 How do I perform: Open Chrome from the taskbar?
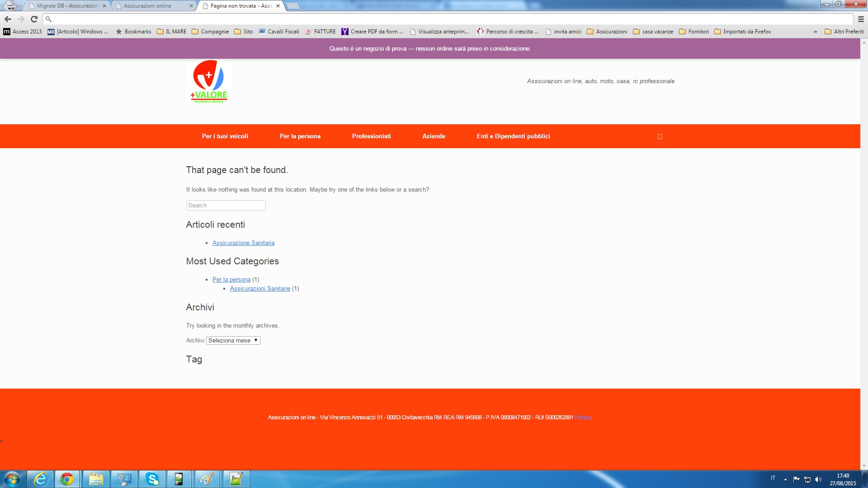click(67, 479)
